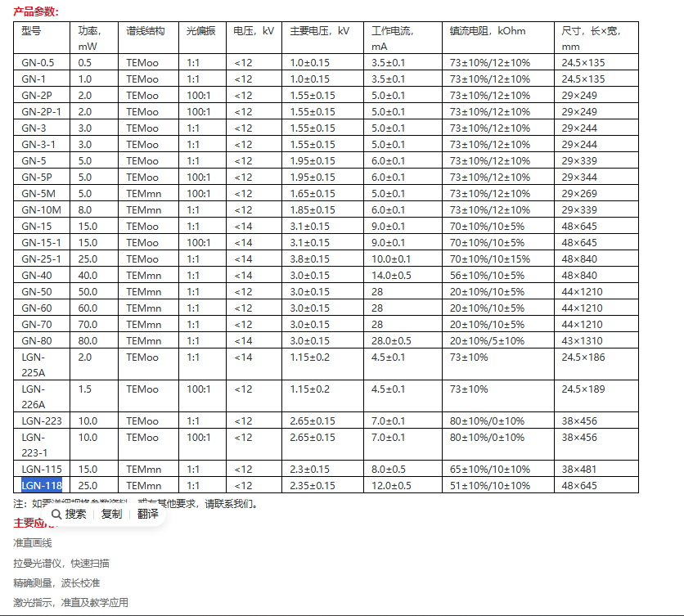Click the 激光指示，准直及教学应用 text line
684x616 pixels.
tap(70, 603)
